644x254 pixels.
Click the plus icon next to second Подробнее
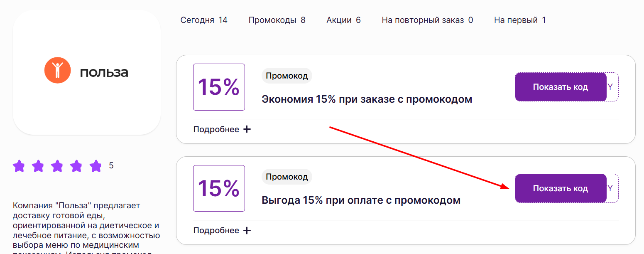(247, 230)
